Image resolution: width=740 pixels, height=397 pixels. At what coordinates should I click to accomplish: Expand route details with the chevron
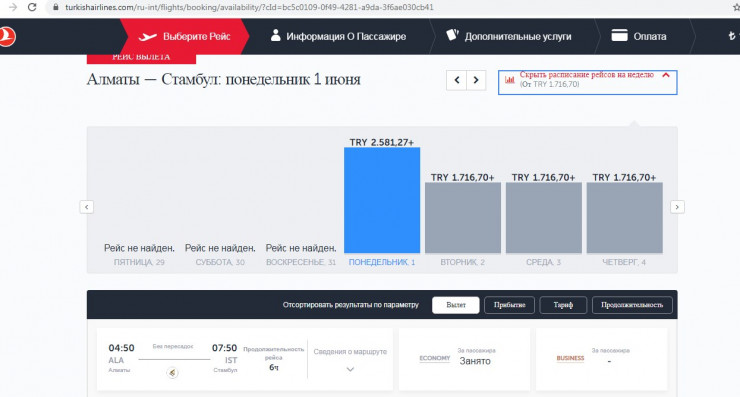350,369
